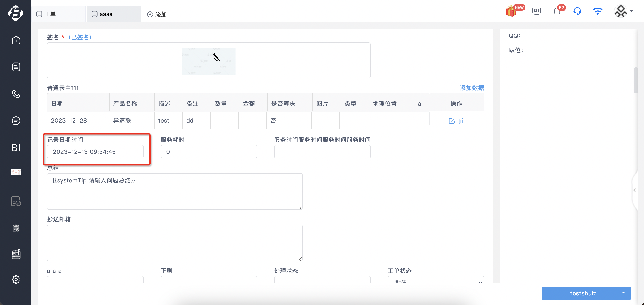
Task: Switch to the 工单 tab
Action: [x=59, y=14]
